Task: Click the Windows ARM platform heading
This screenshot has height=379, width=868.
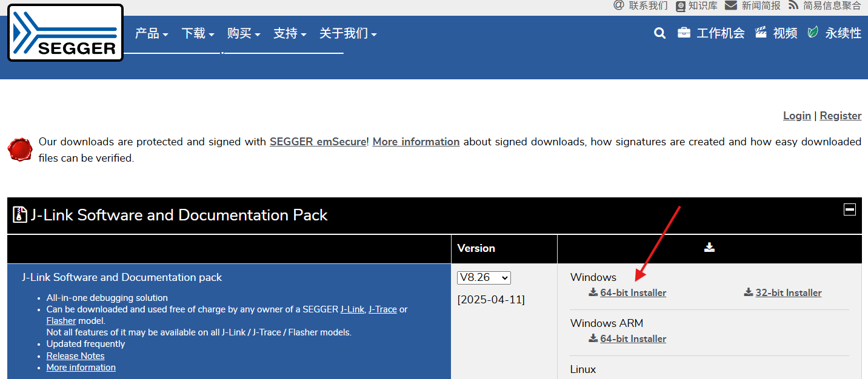Action: point(607,323)
